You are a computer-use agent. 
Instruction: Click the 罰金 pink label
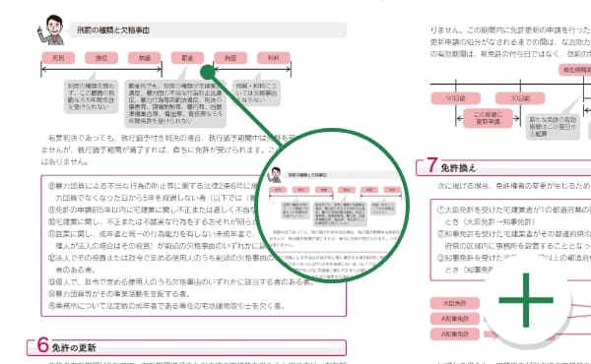188,58
